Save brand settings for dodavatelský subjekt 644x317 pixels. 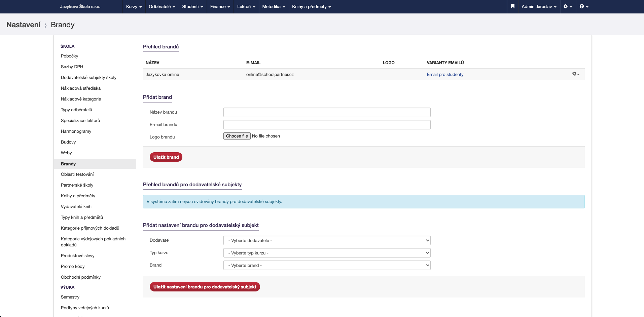coord(205,287)
